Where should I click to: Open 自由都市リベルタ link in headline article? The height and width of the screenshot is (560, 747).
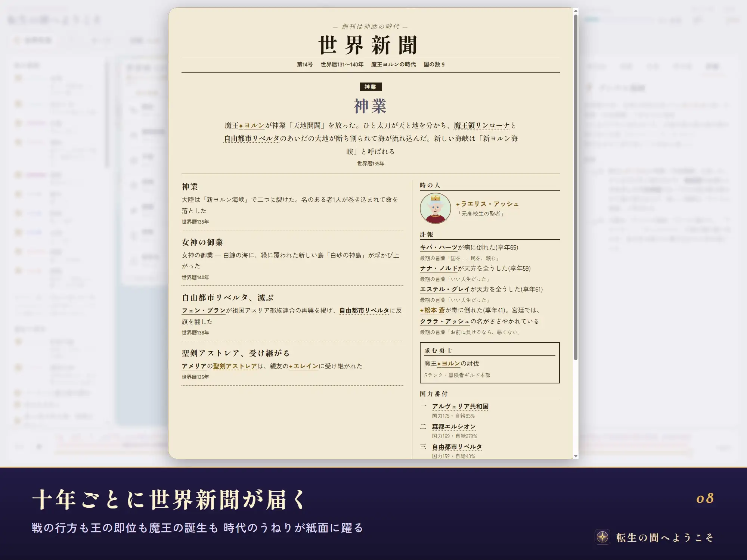[x=251, y=139]
